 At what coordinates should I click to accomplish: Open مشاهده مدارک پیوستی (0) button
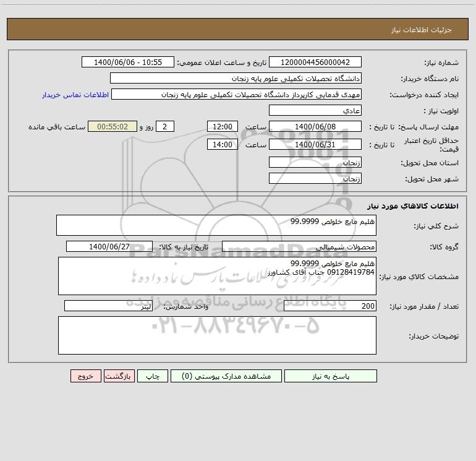coord(226,376)
